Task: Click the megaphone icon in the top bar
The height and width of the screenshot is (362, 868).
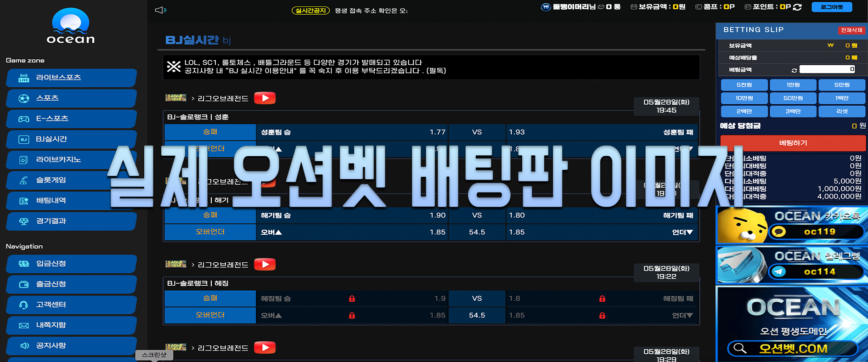Action: point(160,10)
